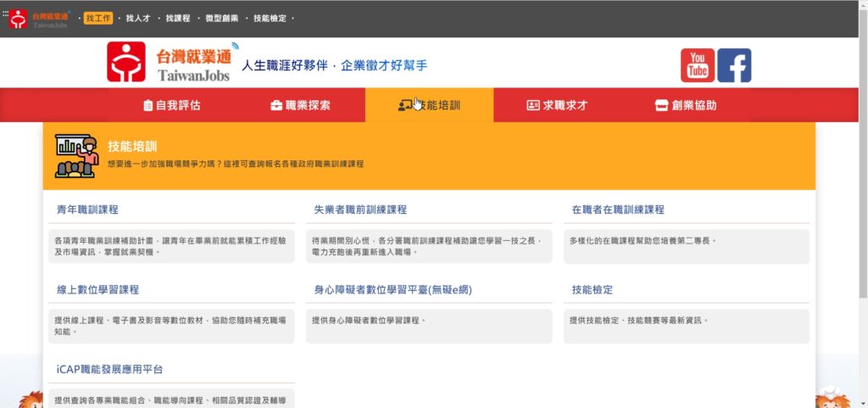This screenshot has height=408, width=868.
Task: Open 線上數位學習課程 link
Action: coord(97,290)
